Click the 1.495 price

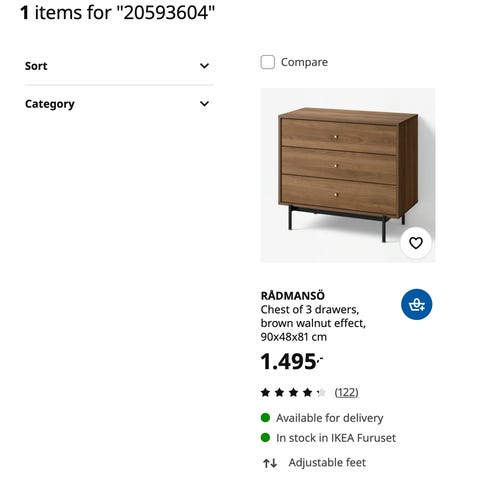(292, 362)
